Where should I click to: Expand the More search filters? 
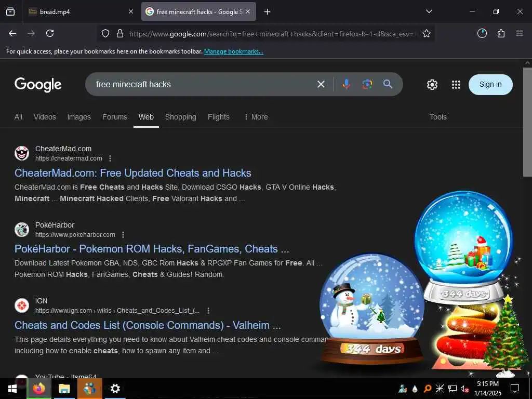click(x=256, y=117)
